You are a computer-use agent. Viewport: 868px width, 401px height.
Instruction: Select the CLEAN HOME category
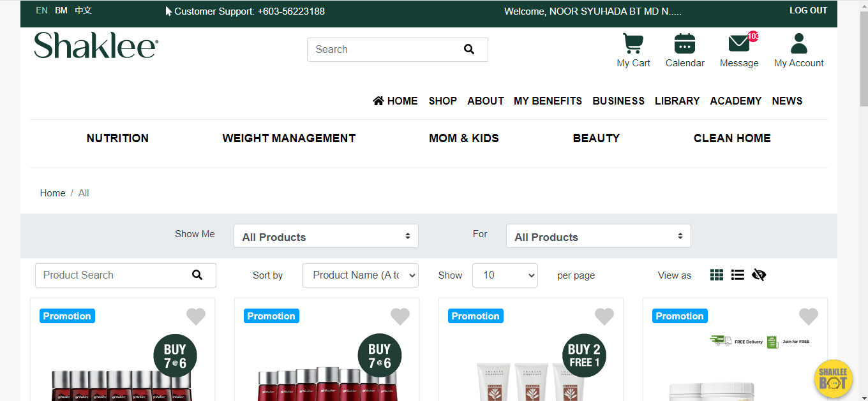point(732,138)
